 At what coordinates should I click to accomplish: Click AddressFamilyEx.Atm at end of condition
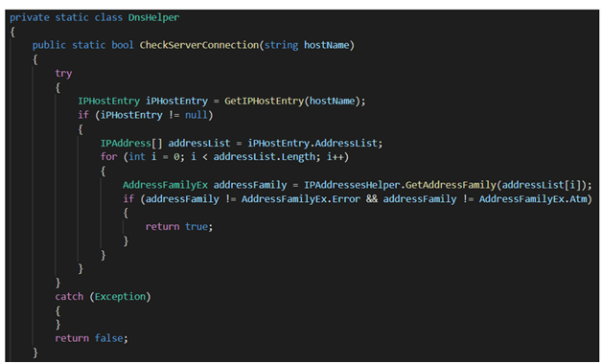(533, 199)
